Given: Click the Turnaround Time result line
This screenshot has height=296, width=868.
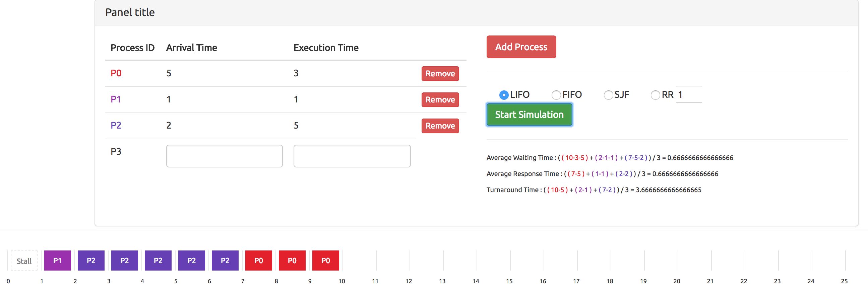Looking at the screenshot, I should tap(594, 190).
